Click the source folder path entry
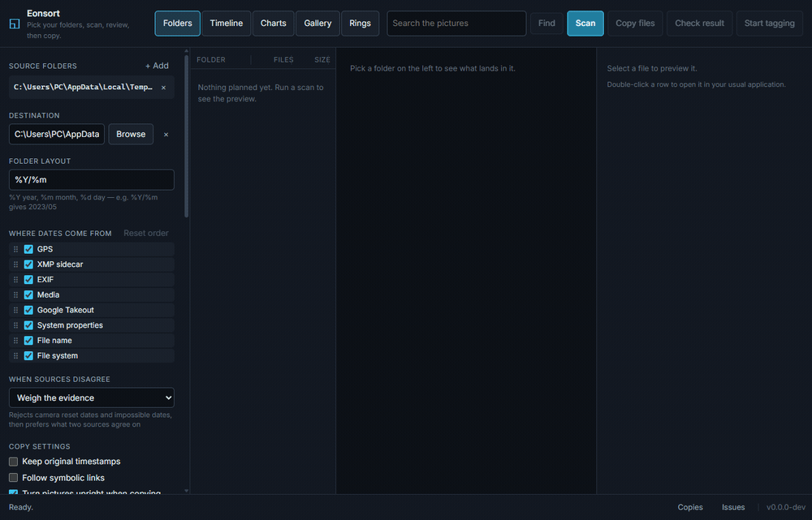The height and width of the screenshot is (520, 812). (83, 88)
